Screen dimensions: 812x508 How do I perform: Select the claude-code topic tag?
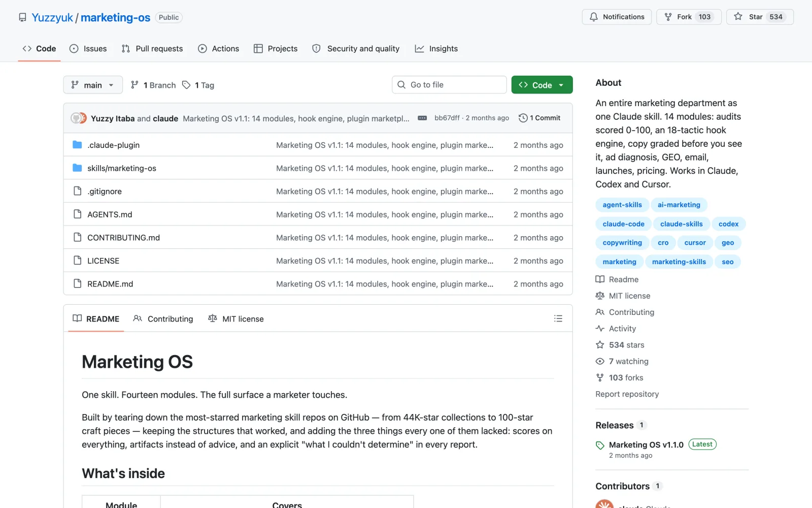(623, 224)
